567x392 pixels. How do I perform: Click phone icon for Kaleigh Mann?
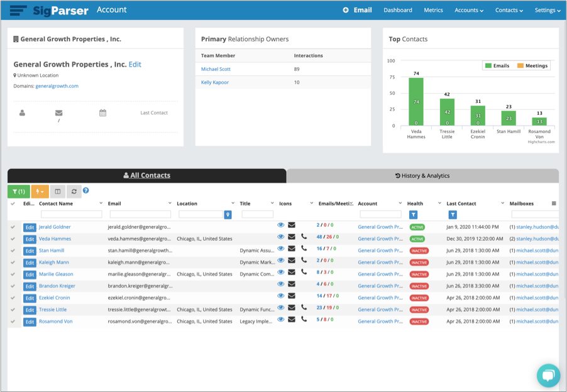[x=304, y=260]
